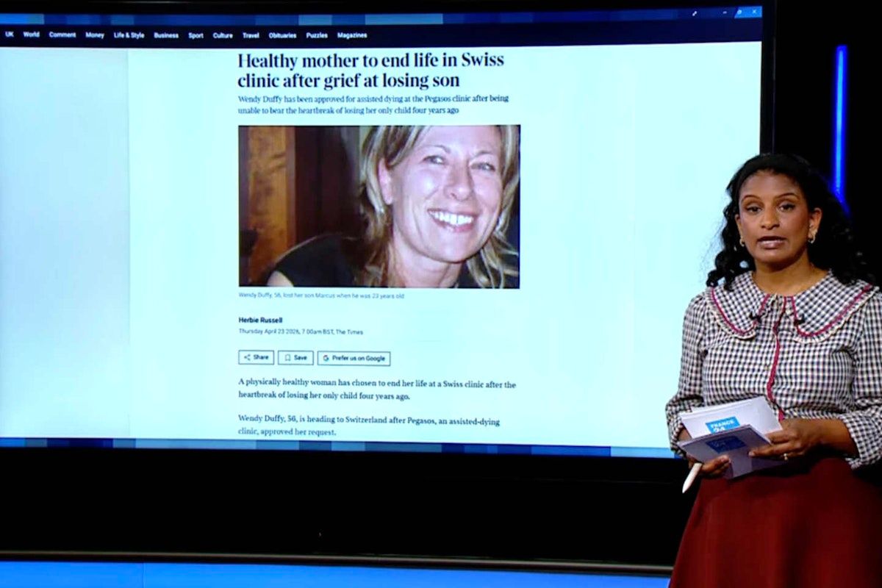The height and width of the screenshot is (588, 882).
Task: Click the date line 'Thursday April 23'
Action: (x=300, y=331)
